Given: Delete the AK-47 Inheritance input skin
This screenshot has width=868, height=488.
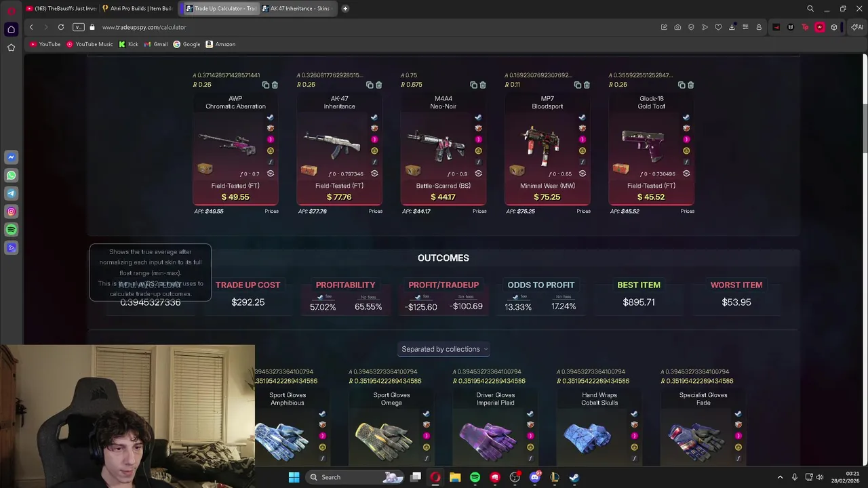Looking at the screenshot, I should 378,85.
